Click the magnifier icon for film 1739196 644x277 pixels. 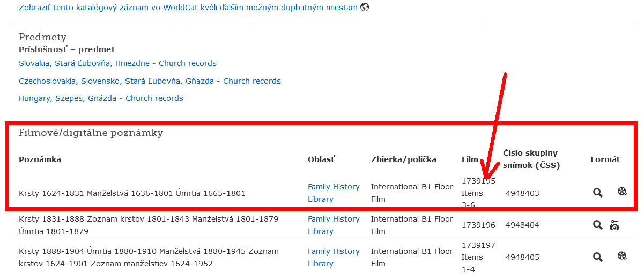pos(598,225)
